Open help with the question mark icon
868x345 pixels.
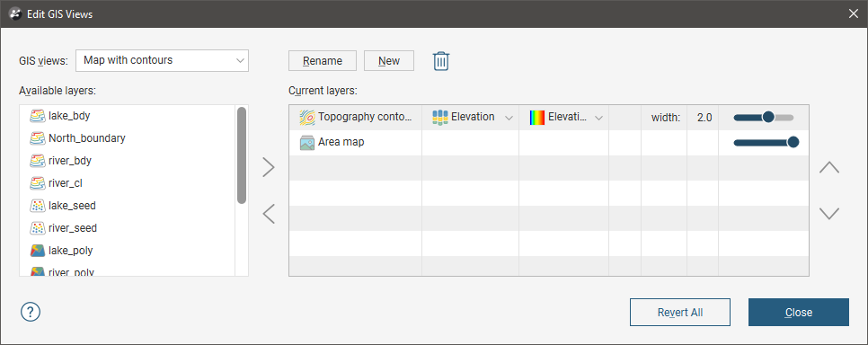click(31, 311)
